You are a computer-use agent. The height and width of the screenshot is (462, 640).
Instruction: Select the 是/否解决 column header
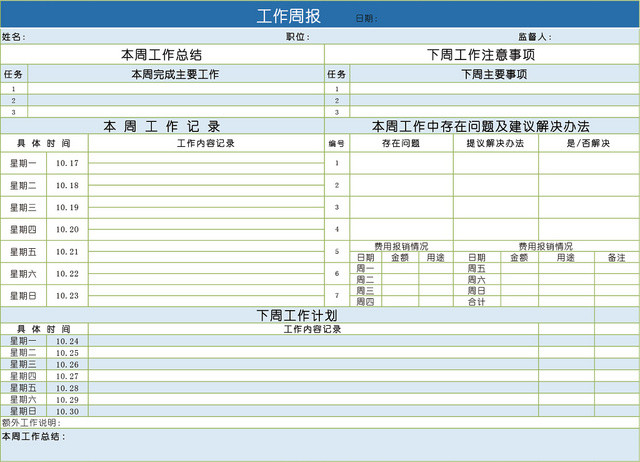pos(588,143)
